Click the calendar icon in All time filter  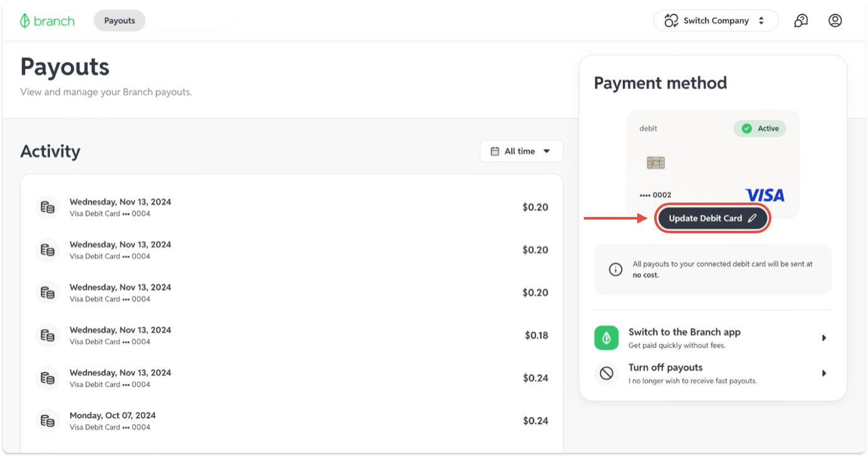(495, 151)
